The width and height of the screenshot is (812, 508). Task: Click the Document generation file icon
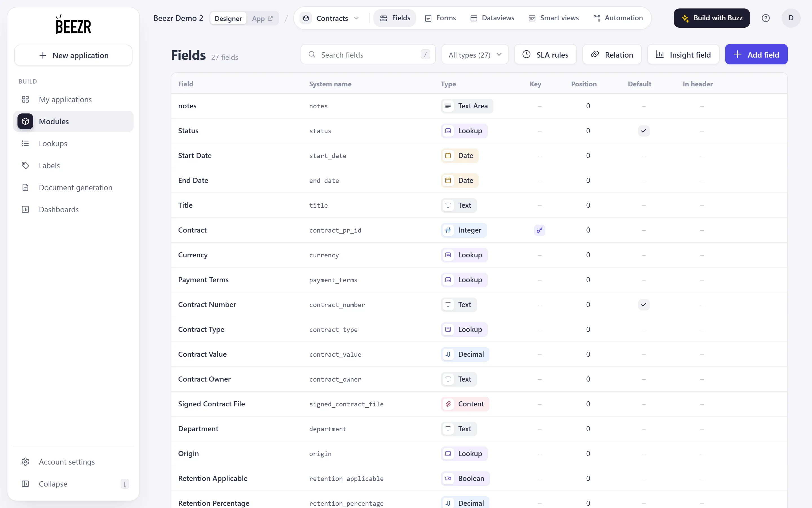click(x=25, y=187)
